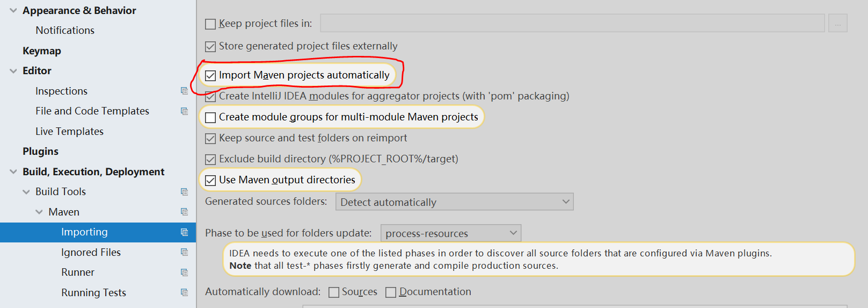Enable automatic download of Documentation
The height and width of the screenshot is (308, 868).
pyautogui.click(x=391, y=292)
